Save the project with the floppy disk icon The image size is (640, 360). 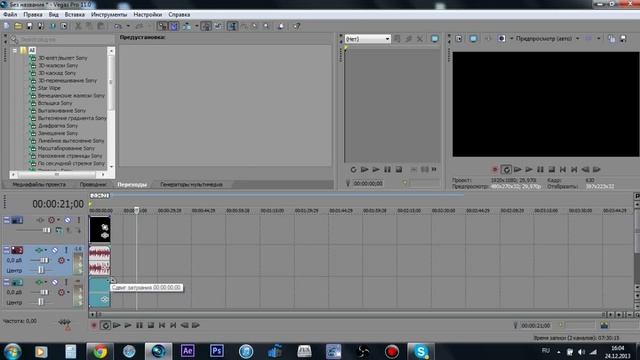[29, 26]
